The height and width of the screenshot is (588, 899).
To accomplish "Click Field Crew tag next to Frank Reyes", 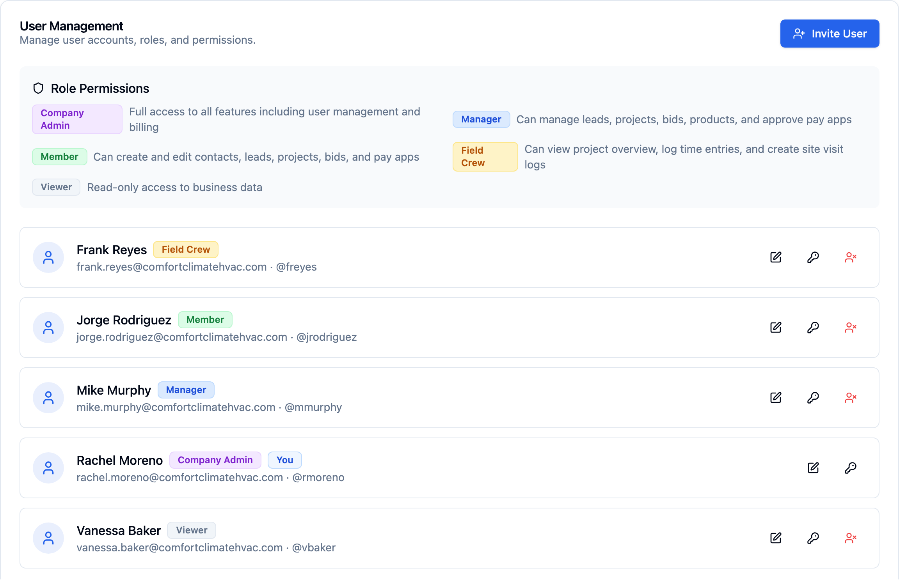I will tap(186, 250).
